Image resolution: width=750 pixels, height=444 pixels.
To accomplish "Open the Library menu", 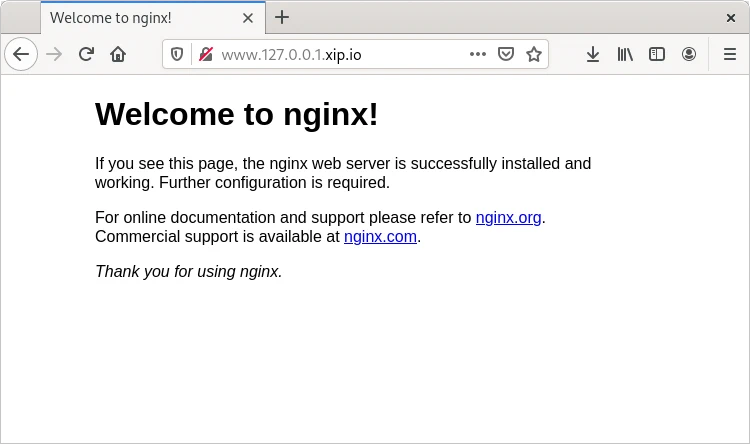I will (x=625, y=55).
